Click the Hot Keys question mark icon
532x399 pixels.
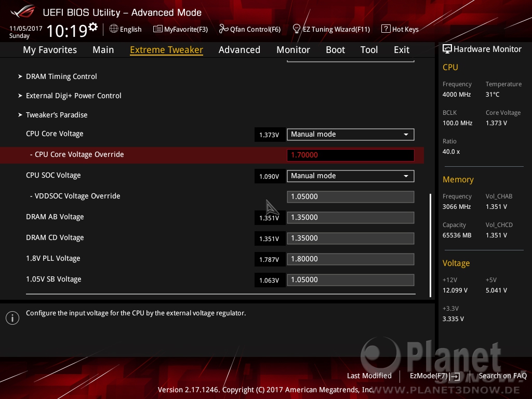[386, 29]
